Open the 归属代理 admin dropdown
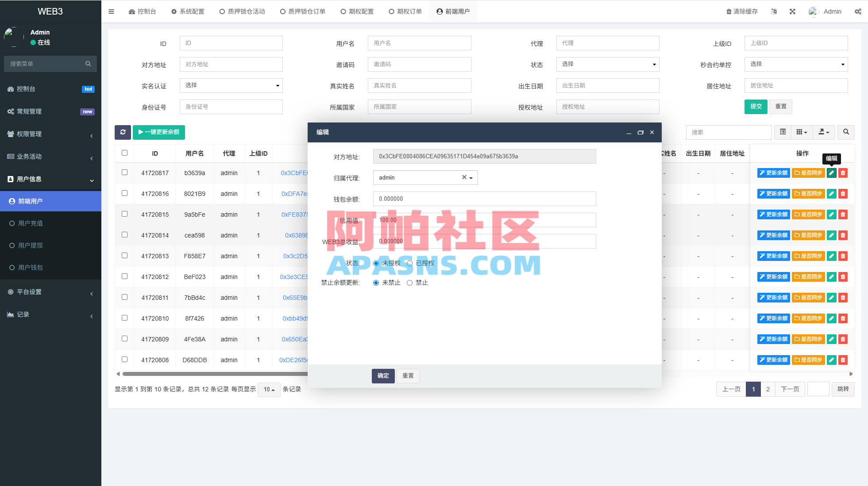 click(425, 177)
